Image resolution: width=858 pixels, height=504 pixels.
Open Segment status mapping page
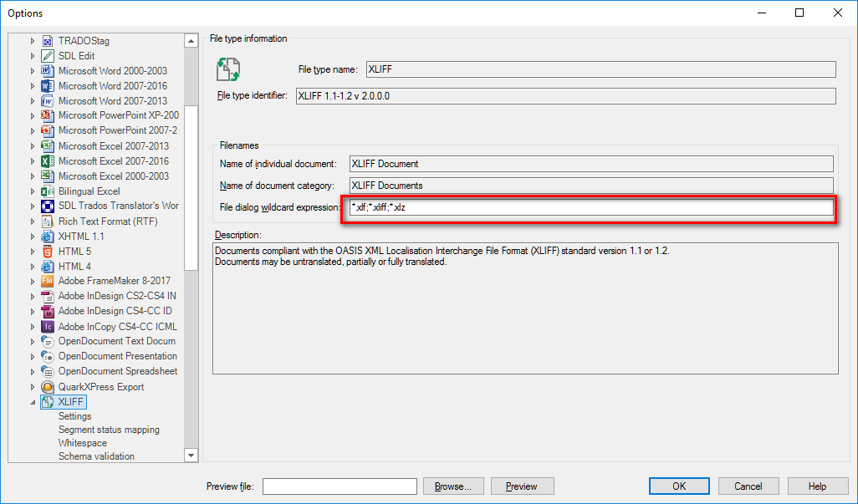[x=109, y=430]
